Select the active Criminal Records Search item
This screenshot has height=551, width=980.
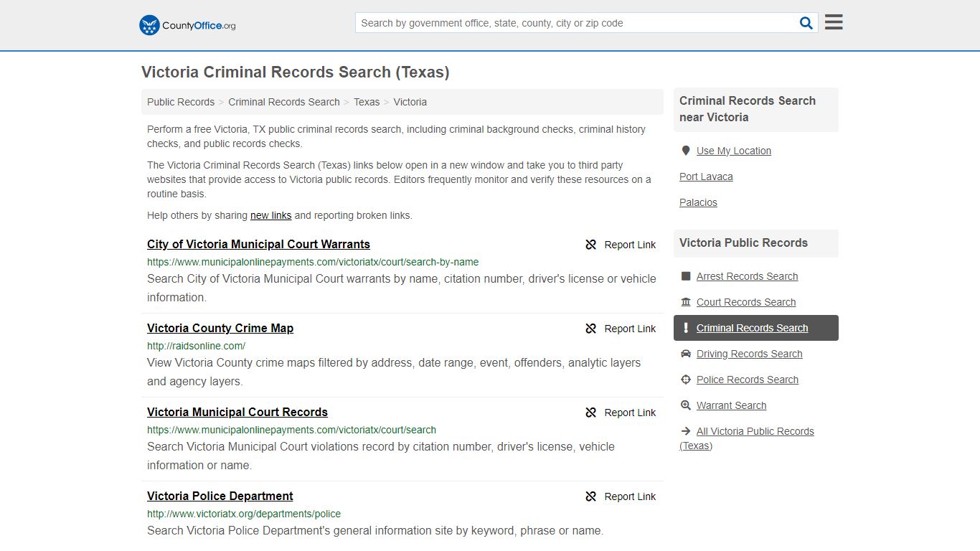click(756, 328)
